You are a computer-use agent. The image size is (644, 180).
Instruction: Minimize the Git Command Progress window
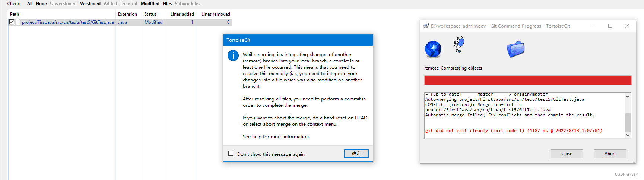coord(593,26)
